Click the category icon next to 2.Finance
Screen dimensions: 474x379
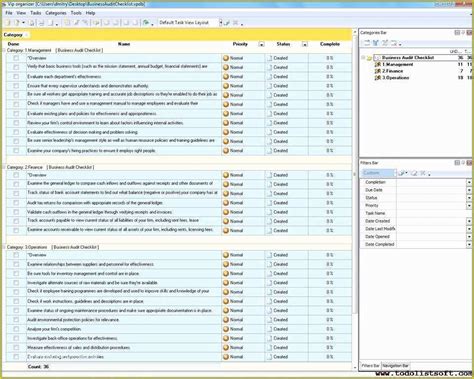click(x=378, y=71)
